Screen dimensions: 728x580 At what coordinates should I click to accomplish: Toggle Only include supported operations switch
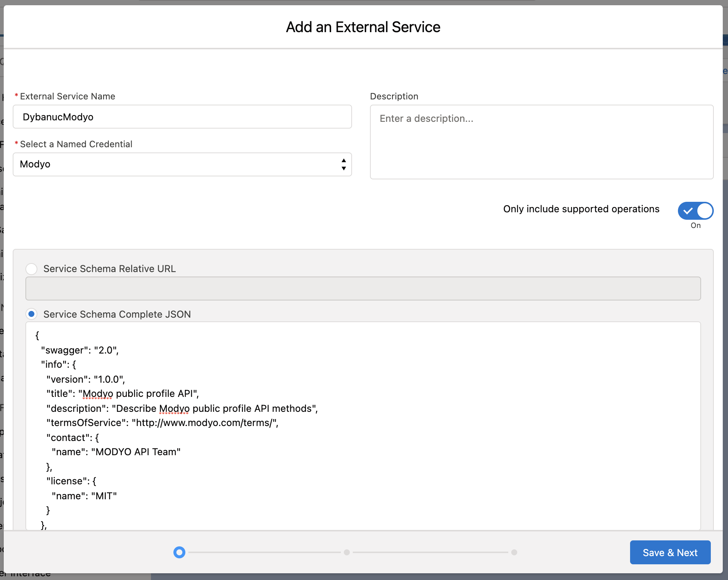695,211
